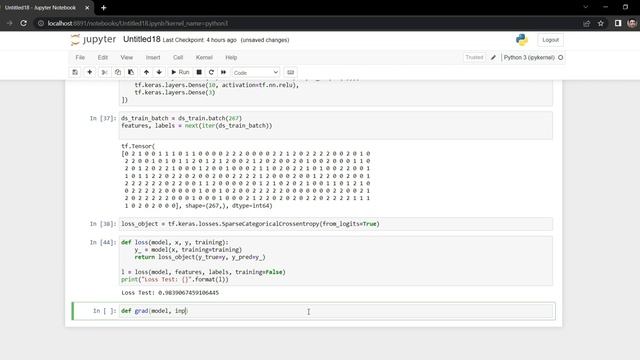Open the File menu

click(x=80, y=58)
